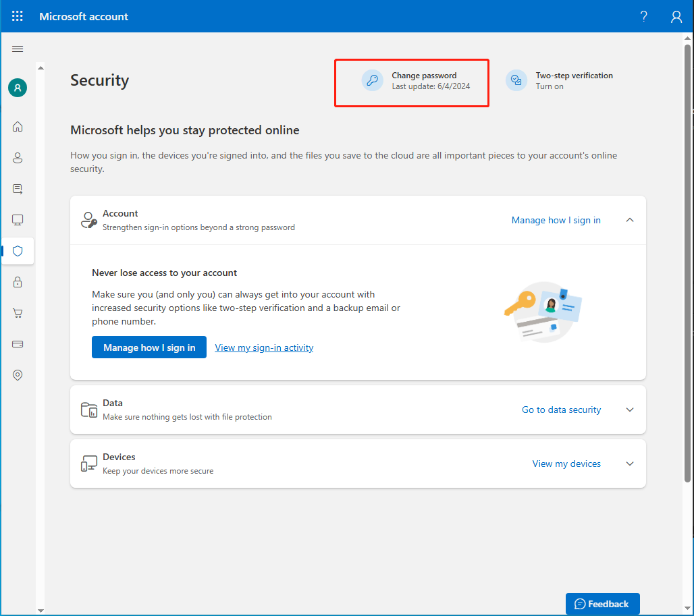The height and width of the screenshot is (616, 694).
Task: Click the Feedback button
Action: coord(602,603)
